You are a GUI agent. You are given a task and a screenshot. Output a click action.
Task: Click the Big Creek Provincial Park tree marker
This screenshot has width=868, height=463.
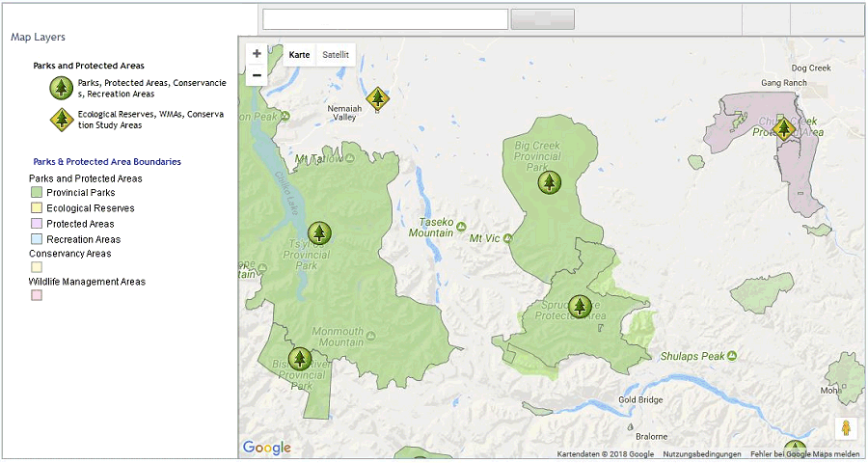(549, 181)
